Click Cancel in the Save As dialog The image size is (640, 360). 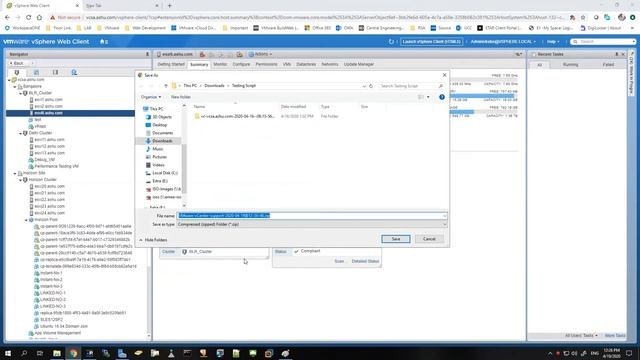point(429,239)
